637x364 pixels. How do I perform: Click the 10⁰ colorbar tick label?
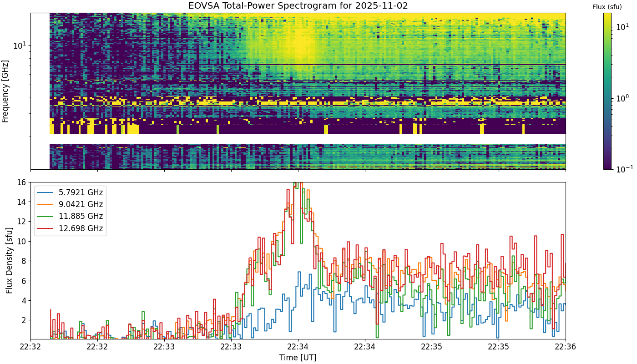coord(622,97)
